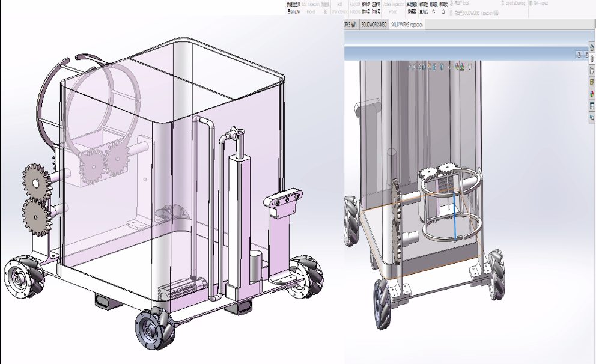Expand the View Orientation dropdown

point(434,67)
